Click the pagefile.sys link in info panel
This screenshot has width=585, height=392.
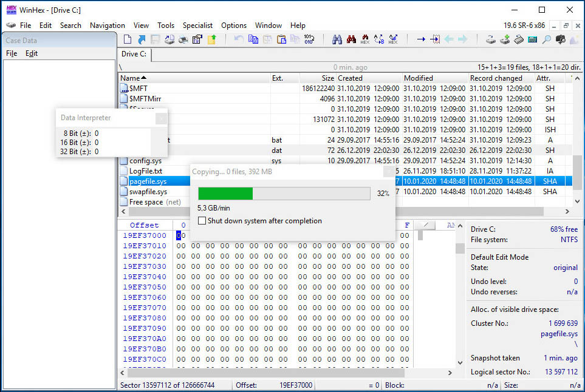click(559, 334)
